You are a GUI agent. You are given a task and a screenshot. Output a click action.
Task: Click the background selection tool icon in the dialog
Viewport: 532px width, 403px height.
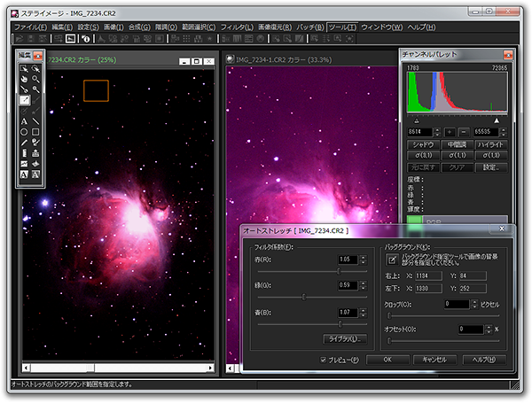[393, 261]
